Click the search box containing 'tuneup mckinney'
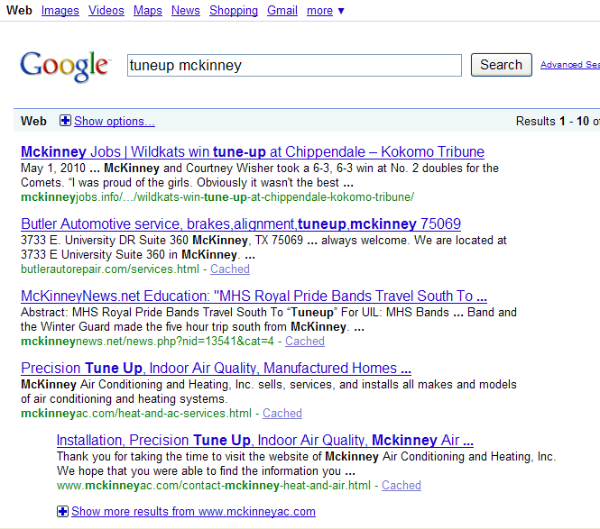 coord(294,65)
